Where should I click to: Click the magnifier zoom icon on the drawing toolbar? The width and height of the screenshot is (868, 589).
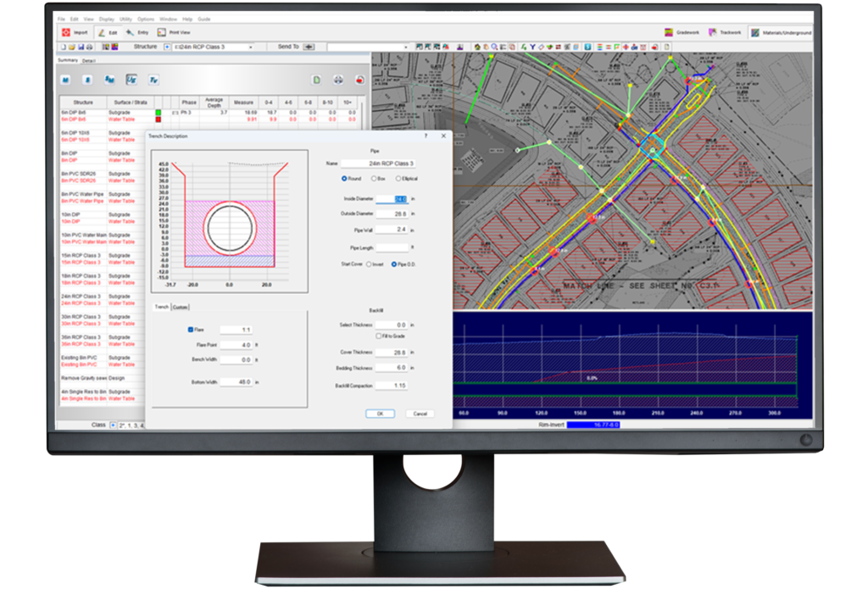click(x=495, y=46)
